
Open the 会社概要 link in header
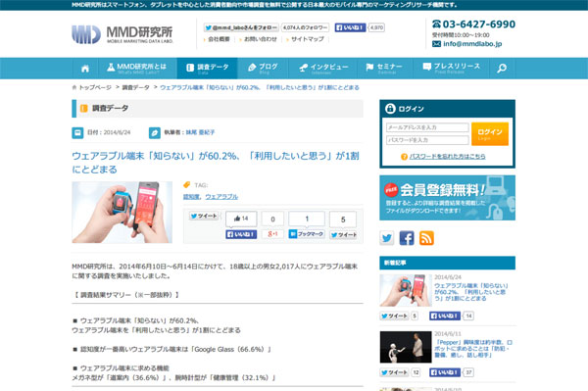(219, 39)
